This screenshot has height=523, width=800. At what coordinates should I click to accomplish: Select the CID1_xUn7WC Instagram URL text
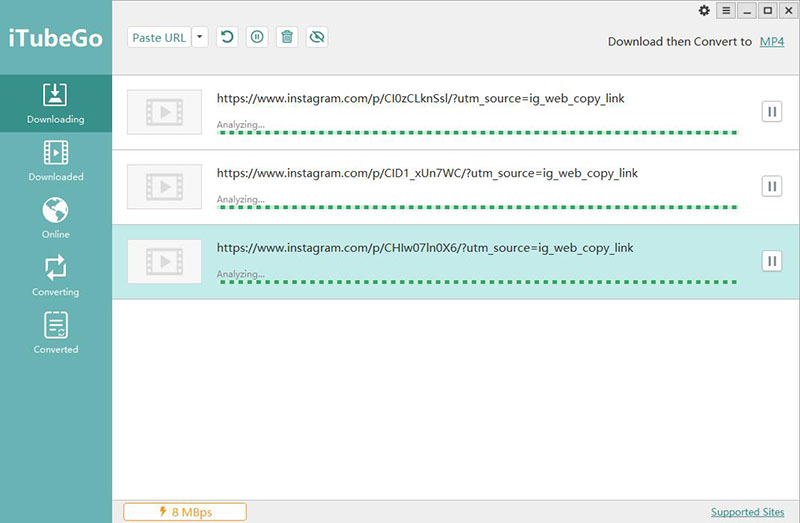coord(427,173)
